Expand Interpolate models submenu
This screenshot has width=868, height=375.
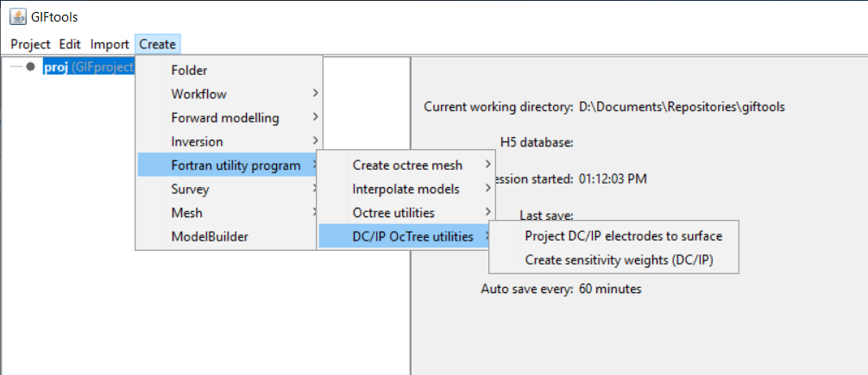406,189
